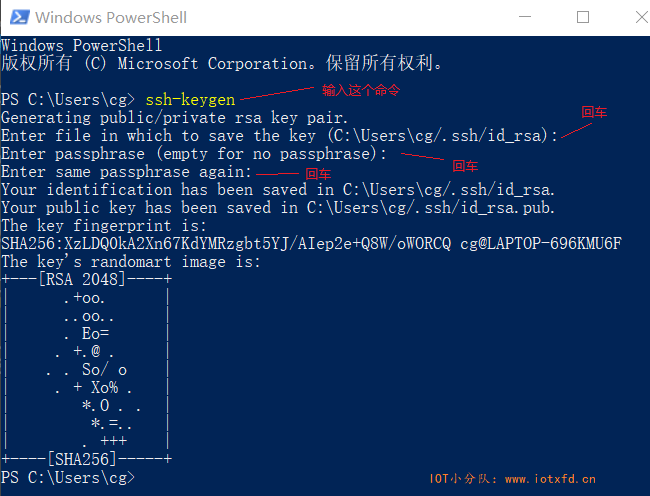
Task: Click the Windows PowerShell title text
Action: click(111, 18)
